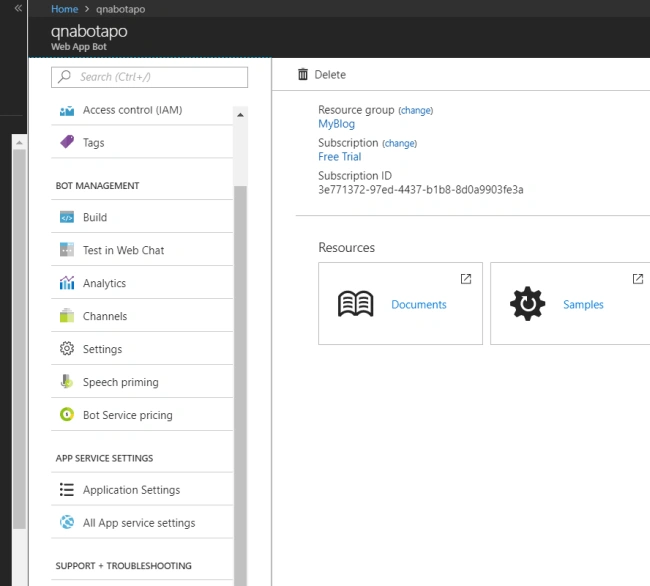This screenshot has width=650, height=586.
Task: Select Test in Web Chat
Action: (x=142, y=250)
